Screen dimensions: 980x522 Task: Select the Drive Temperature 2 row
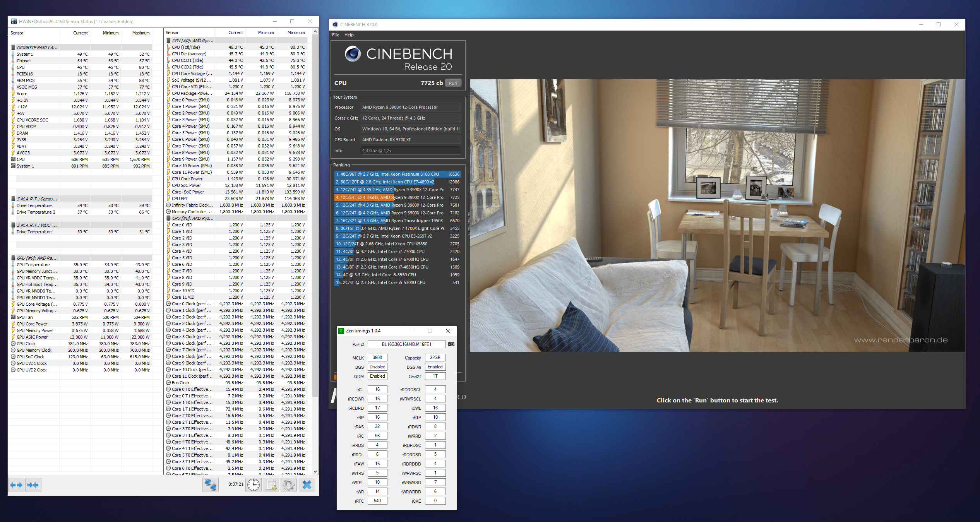[x=81, y=212]
